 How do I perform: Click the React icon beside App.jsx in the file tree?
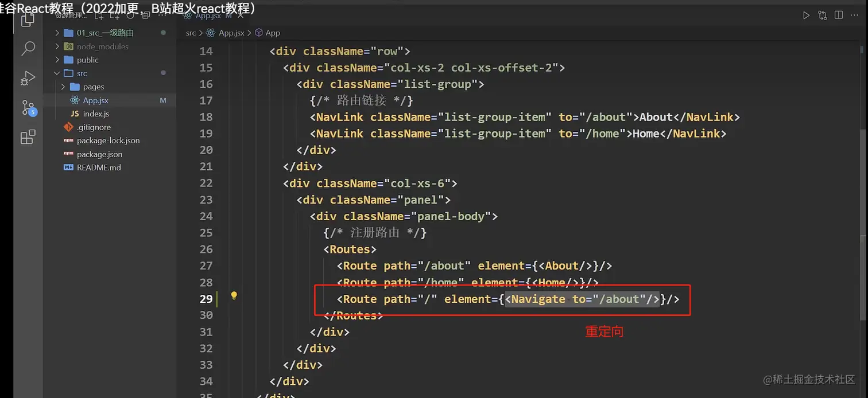click(75, 100)
